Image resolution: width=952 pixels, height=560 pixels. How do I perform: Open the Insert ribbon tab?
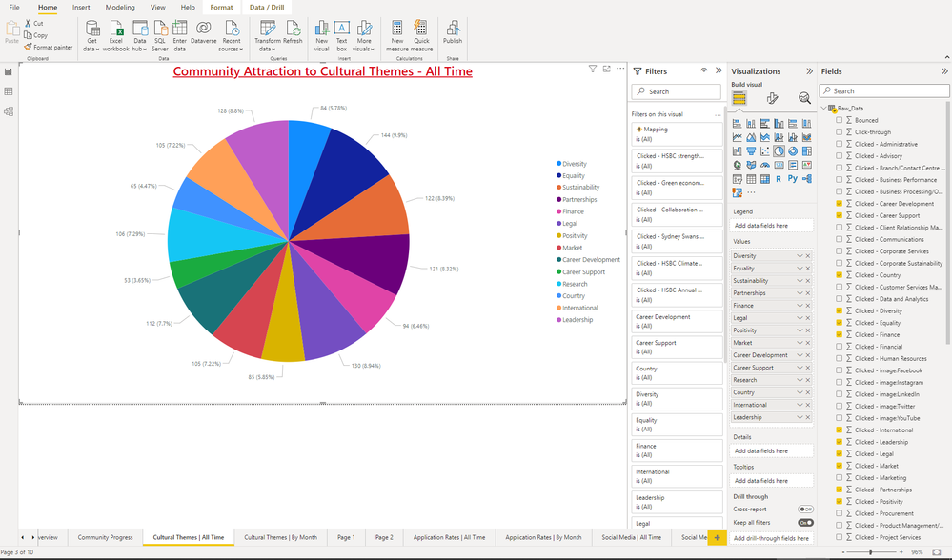81,8
